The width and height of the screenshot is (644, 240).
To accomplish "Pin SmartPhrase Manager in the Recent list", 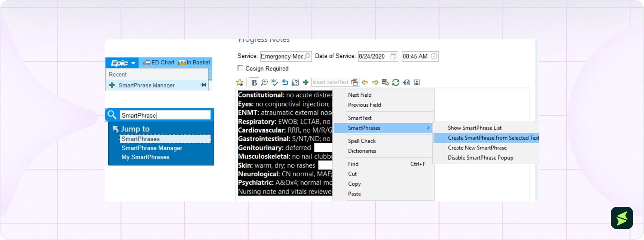I will click(203, 85).
